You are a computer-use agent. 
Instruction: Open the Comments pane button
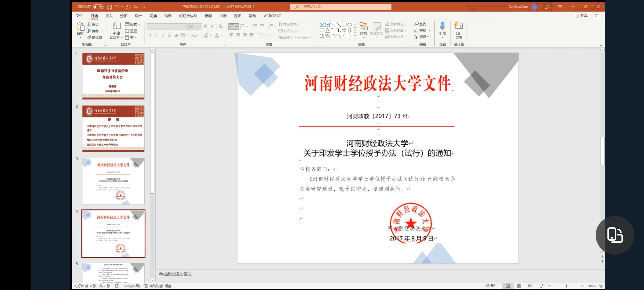596,16
